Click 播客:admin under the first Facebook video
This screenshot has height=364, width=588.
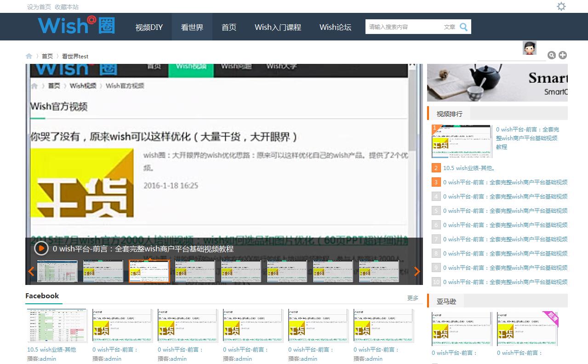click(x=41, y=358)
